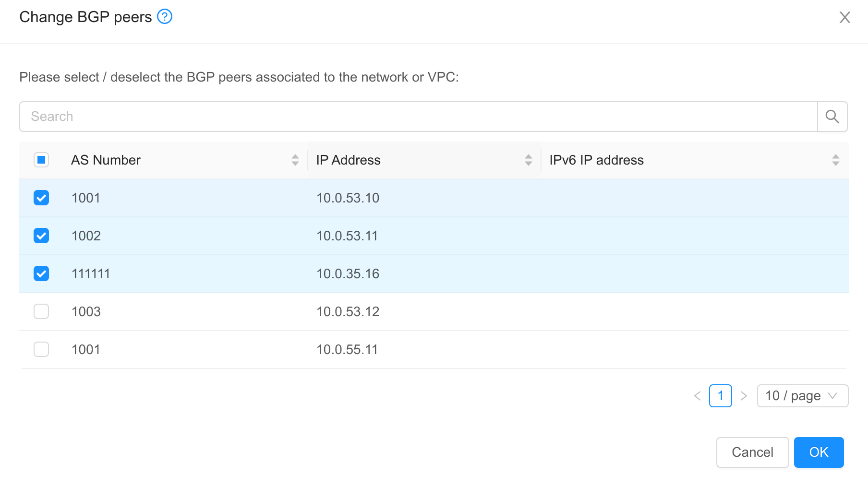Sort the IPv6 IP address column

pyautogui.click(x=836, y=160)
